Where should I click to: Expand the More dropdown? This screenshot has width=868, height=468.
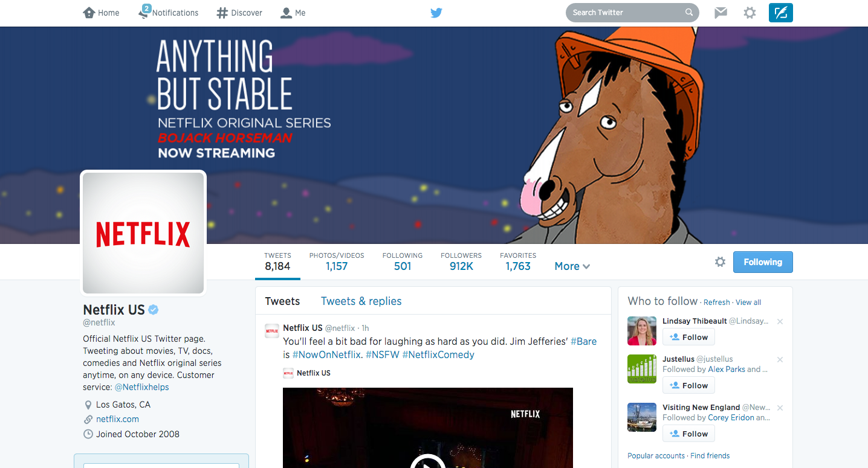click(572, 266)
